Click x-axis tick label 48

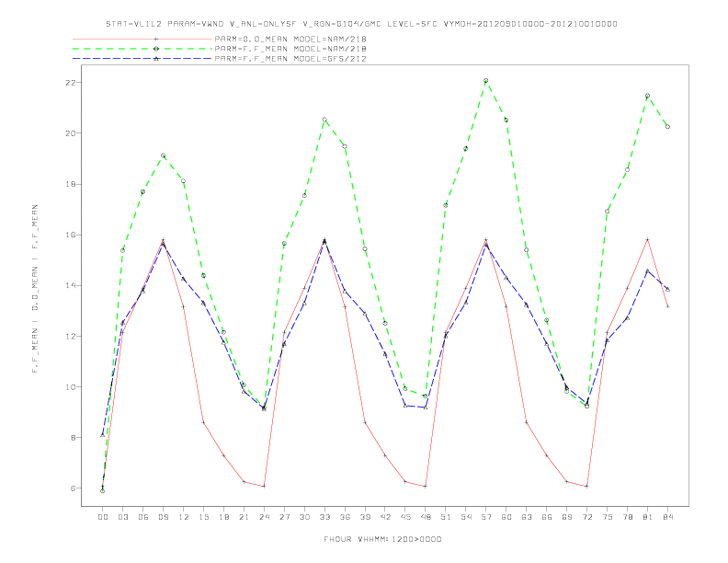[x=426, y=517]
